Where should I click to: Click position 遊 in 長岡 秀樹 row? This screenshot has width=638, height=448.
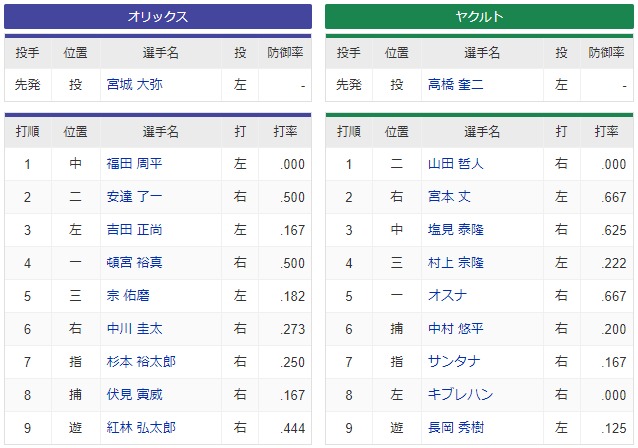[397, 428]
